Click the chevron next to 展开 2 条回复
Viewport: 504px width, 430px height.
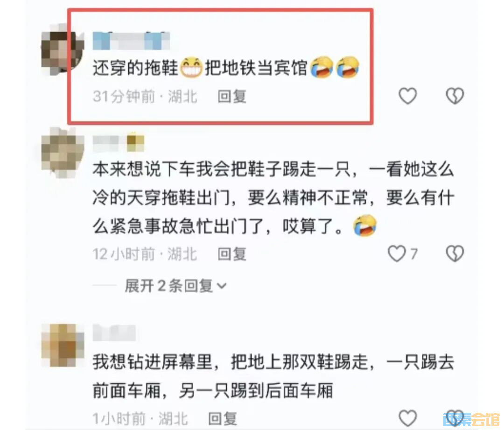point(222,286)
